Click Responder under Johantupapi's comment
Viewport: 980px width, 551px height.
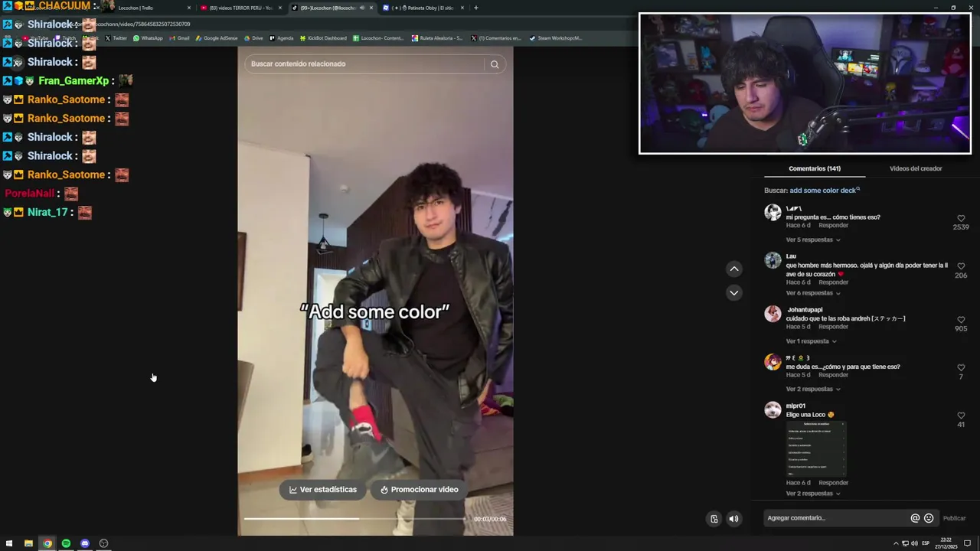tap(833, 327)
